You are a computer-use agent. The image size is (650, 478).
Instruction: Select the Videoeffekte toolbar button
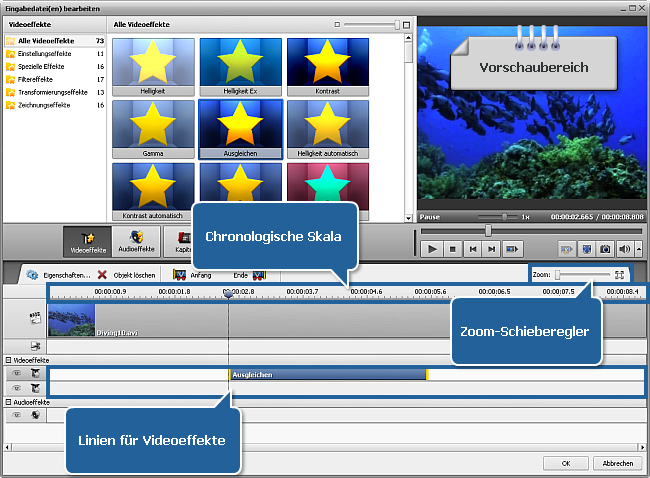click(x=87, y=242)
